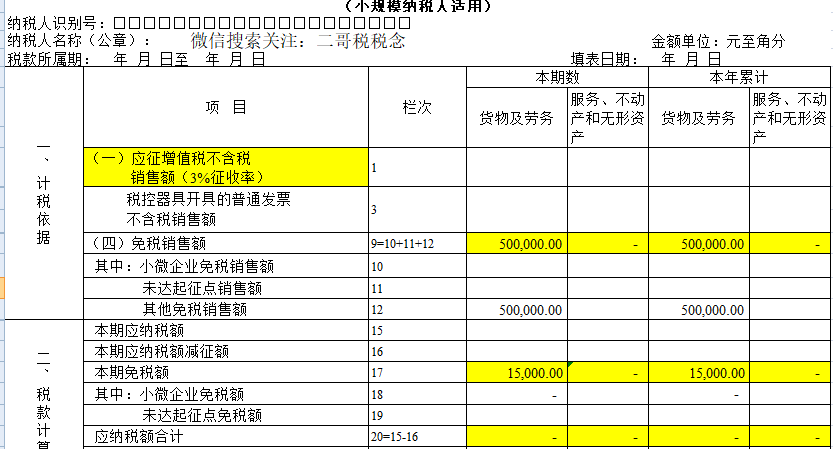Select the 栏次 column header cell
This screenshot has width=833, height=449.
tap(417, 108)
